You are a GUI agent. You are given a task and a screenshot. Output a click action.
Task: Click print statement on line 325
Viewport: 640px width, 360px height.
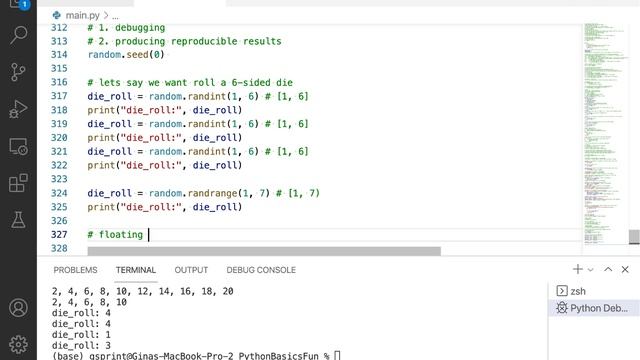(164, 207)
